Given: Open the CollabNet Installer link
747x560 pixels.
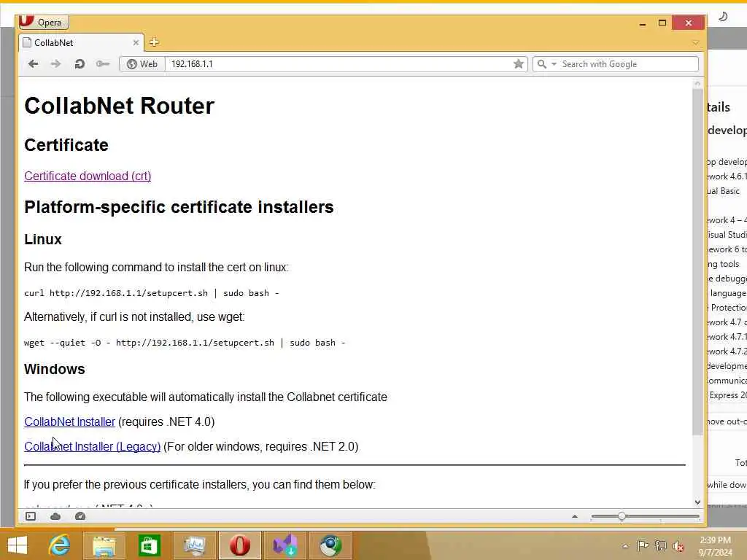Looking at the screenshot, I should click(69, 422).
